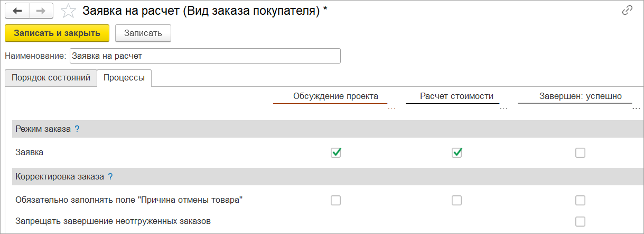Screen dimensions: 644x234
Task: Click the Записать button
Action: [x=143, y=33]
